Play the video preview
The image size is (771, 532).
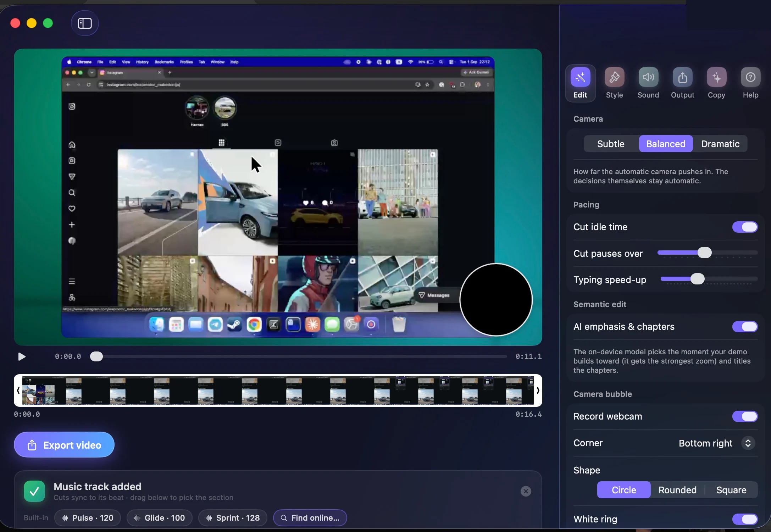(x=22, y=356)
